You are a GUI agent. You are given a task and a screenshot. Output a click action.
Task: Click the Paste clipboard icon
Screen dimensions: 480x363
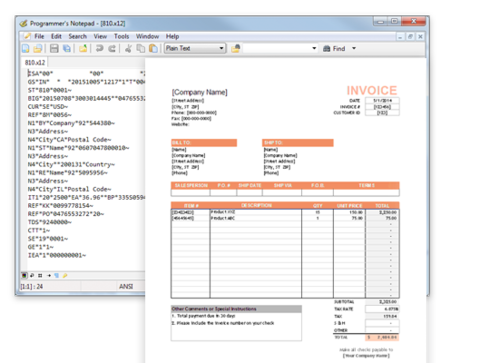[153, 49]
